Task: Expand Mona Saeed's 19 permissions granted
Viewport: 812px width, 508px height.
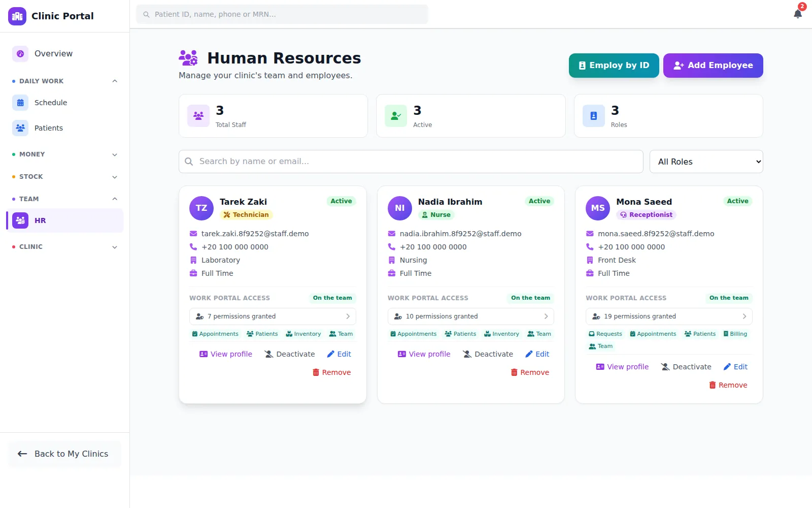Action: click(x=669, y=316)
